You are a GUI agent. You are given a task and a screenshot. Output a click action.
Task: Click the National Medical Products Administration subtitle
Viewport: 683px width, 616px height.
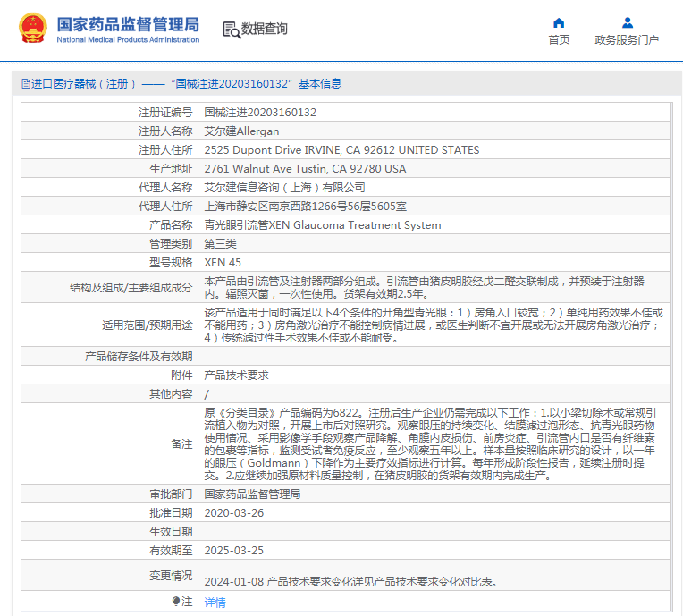coord(128,39)
